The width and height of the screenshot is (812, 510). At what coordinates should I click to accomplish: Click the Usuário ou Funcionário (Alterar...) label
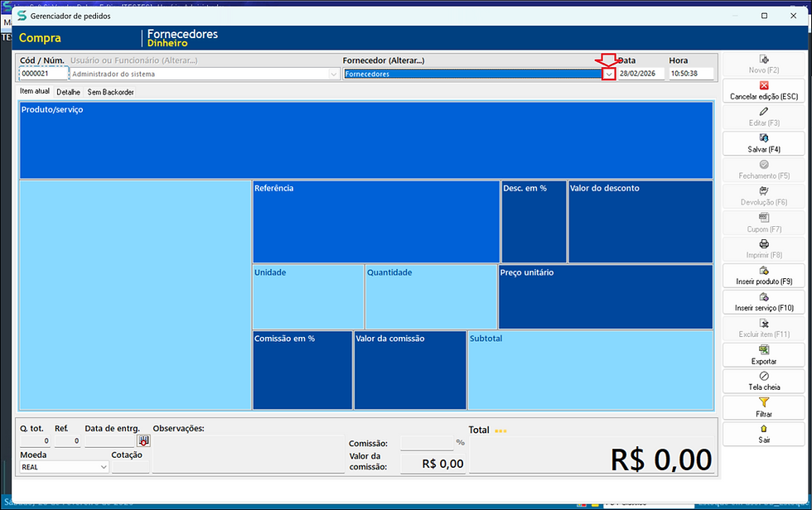(133, 60)
